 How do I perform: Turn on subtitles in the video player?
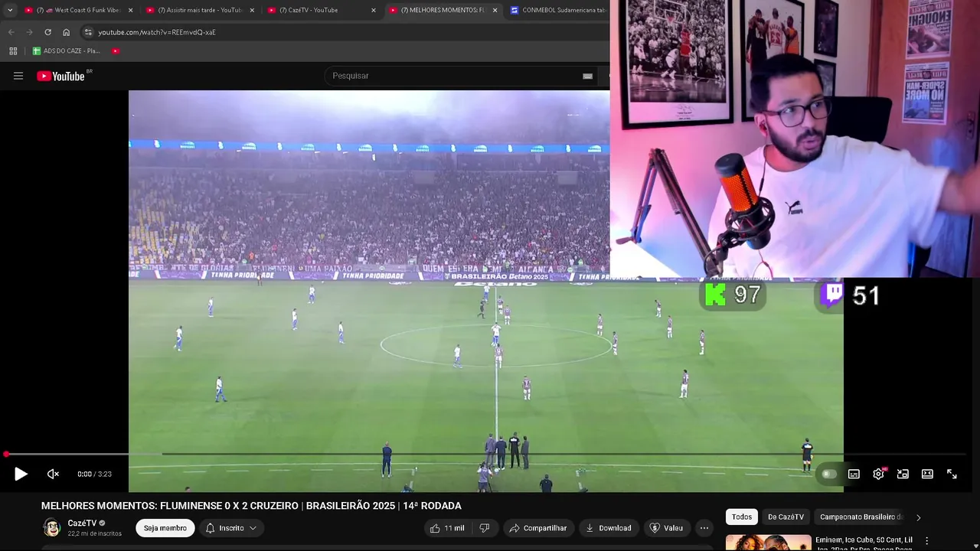click(x=854, y=474)
